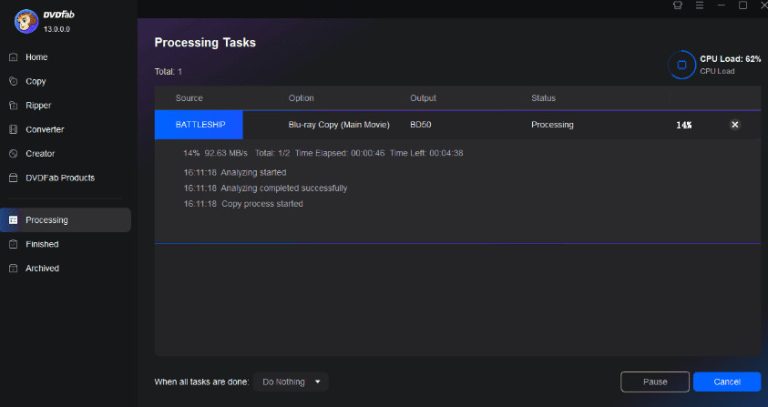Go to the Copy module

click(x=35, y=81)
